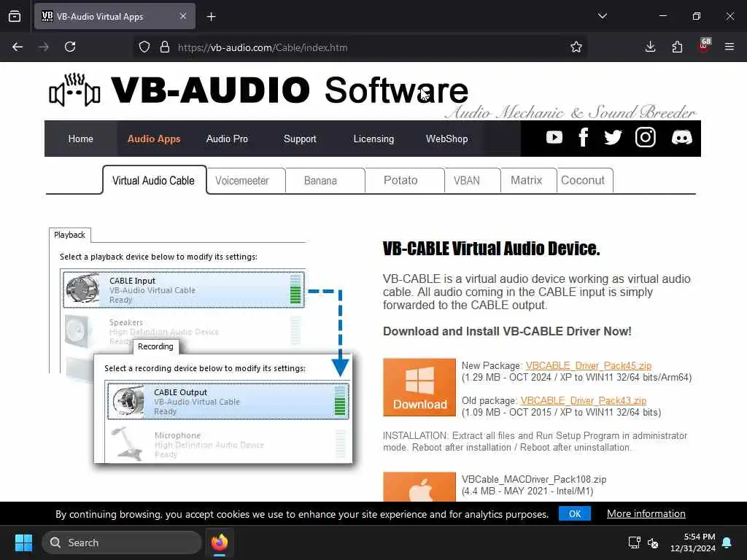Image resolution: width=747 pixels, height=560 pixels.
Task: Open the YouTube social icon
Action: [554, 138]
